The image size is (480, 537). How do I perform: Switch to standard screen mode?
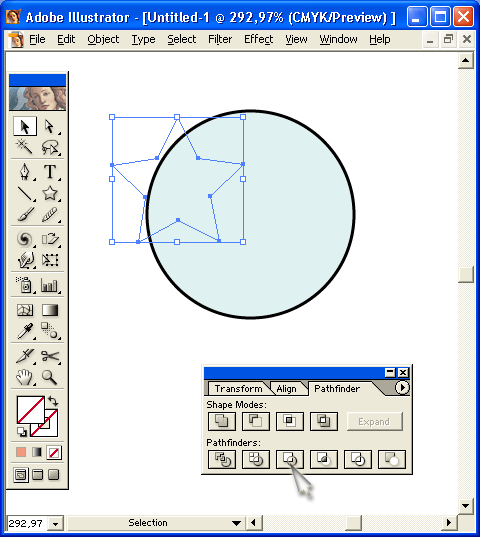click(21, 475)
